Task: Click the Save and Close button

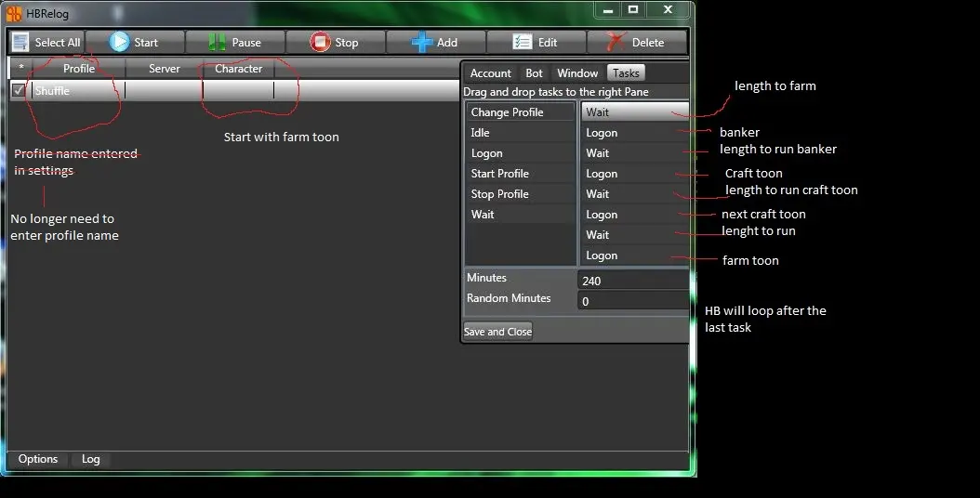Action: click(497, 332)
